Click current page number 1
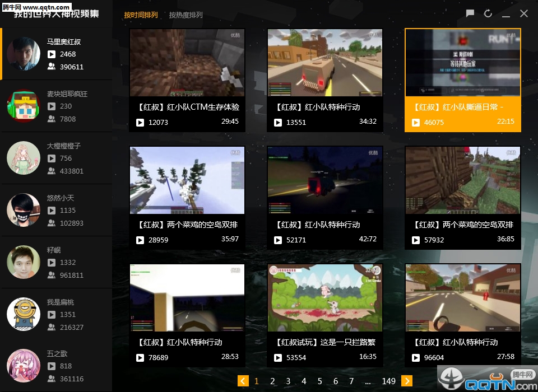Screen dimensions: 538x392 [257, 381]
